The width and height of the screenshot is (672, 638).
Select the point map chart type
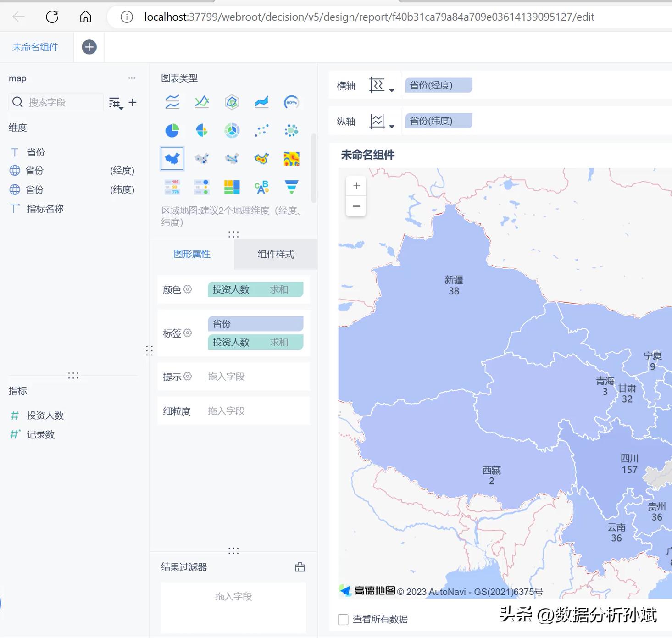pos(202,158)
